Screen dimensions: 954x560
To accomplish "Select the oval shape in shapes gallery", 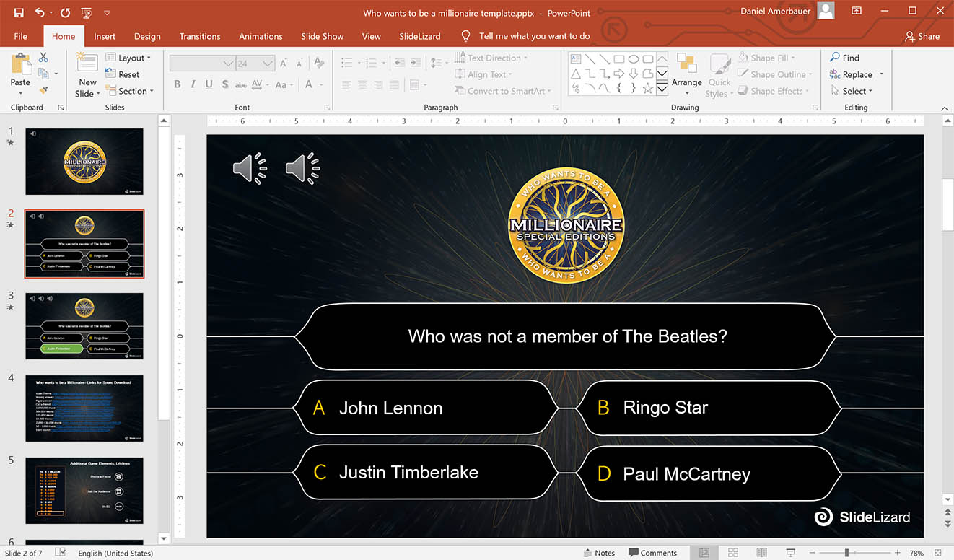I will [633, 59].
